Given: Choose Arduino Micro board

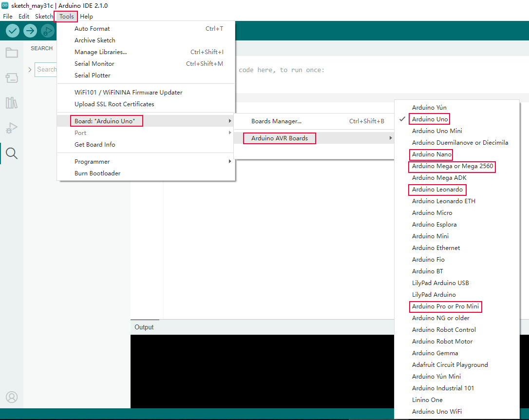Looking at the screenshot, I should point(457,212).
